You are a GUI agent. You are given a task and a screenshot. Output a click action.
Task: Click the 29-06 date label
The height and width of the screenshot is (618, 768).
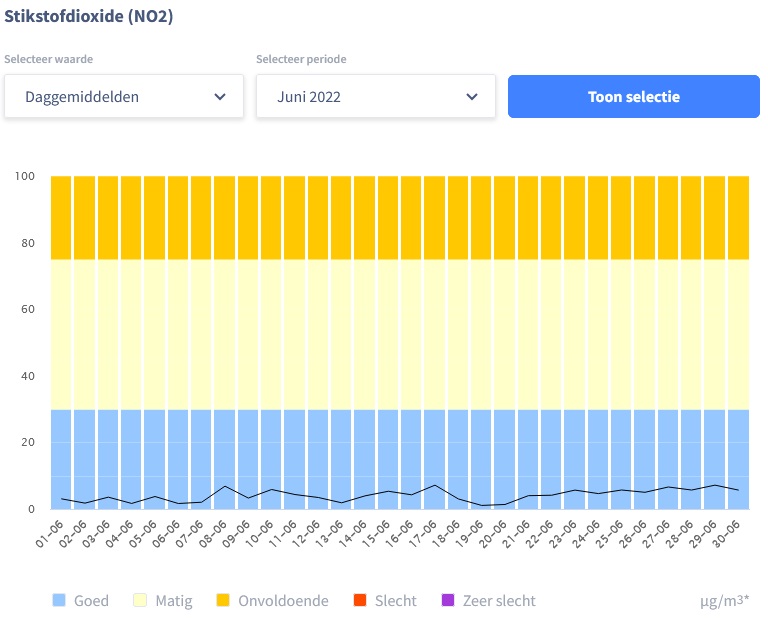pos(703,534)
